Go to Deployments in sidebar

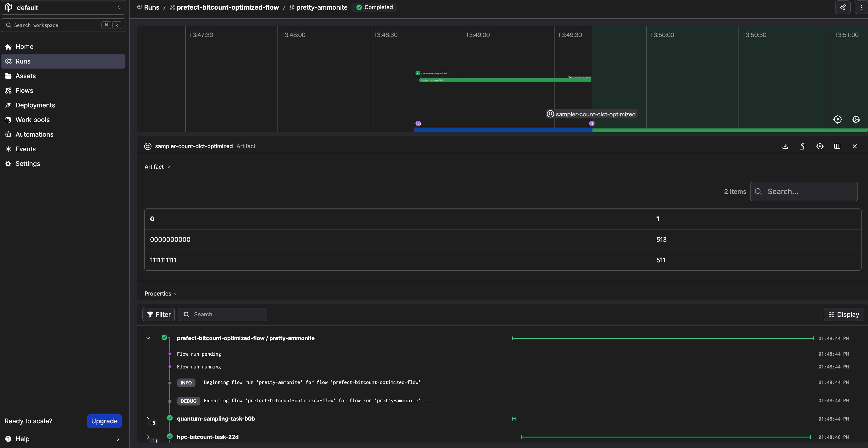click(x=35, y=105)
